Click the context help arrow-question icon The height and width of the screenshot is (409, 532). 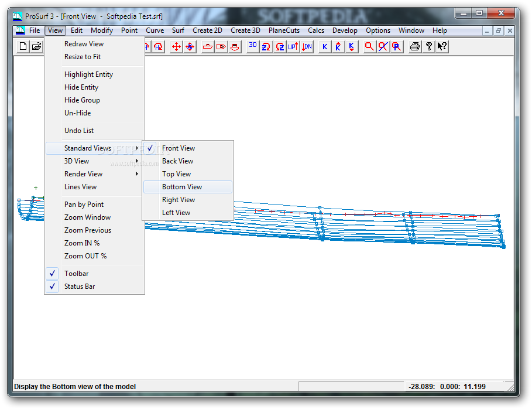[x=442, y=46]
